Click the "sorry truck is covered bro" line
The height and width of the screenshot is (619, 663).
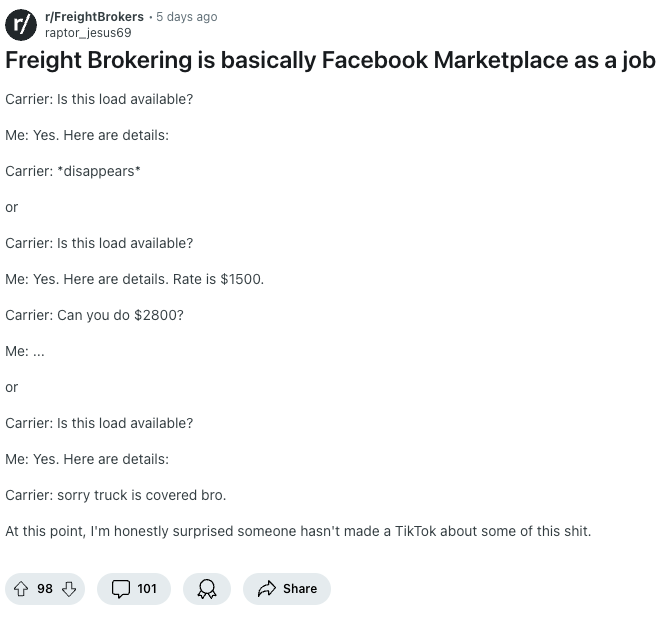click(116, 495)
